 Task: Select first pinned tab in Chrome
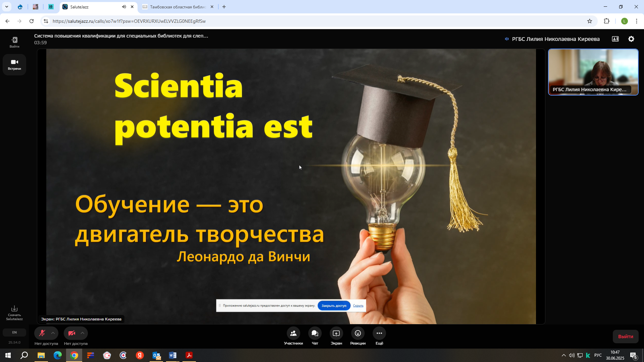[x=20, y=7]
